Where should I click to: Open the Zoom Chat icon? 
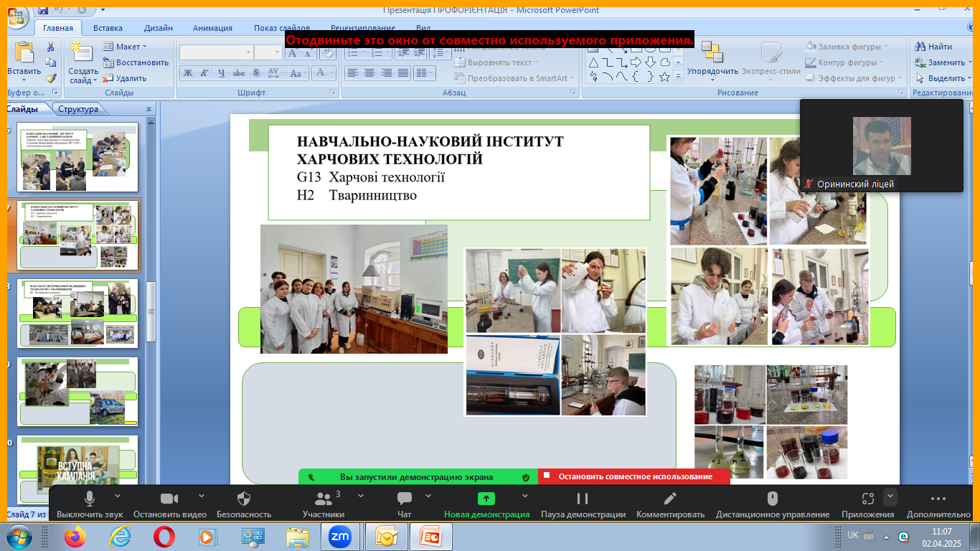(x=405, y=499)
